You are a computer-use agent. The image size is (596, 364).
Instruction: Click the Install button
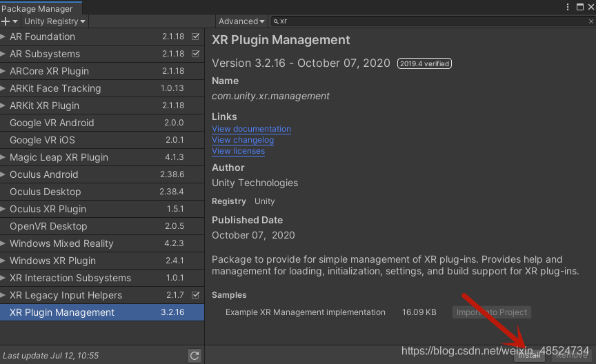click(x=529, y=355)
